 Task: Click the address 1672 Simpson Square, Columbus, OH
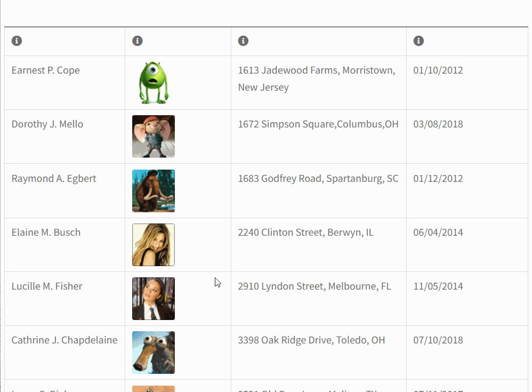pos(318,124)
